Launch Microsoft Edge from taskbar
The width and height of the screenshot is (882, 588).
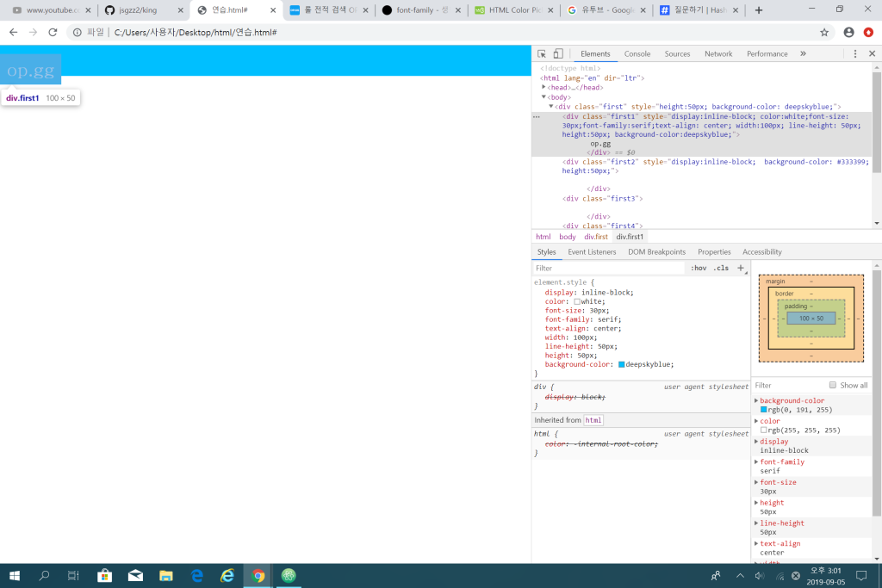197,576
